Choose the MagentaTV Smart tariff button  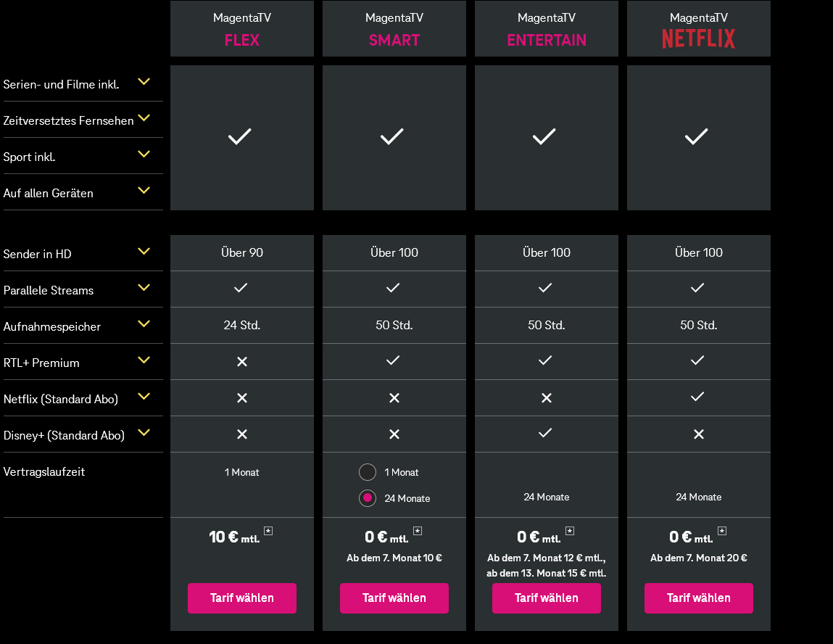pos(394,598)
